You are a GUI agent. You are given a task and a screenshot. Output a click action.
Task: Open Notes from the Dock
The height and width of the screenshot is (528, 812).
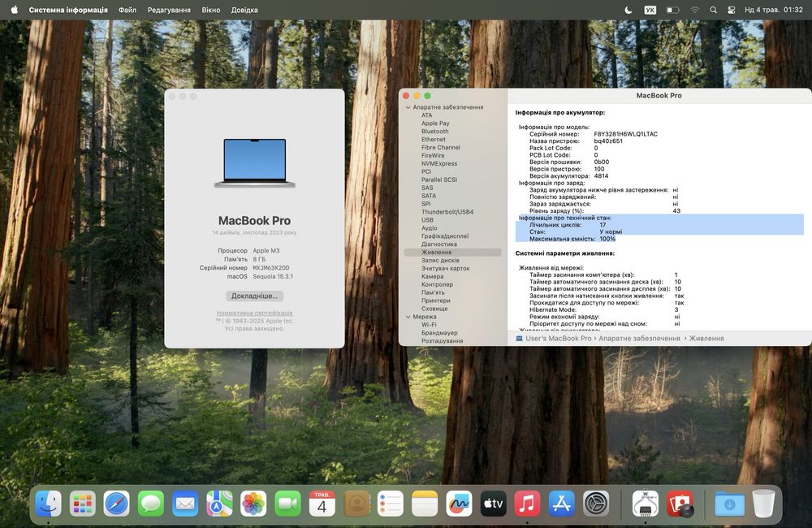pos(425,503)
